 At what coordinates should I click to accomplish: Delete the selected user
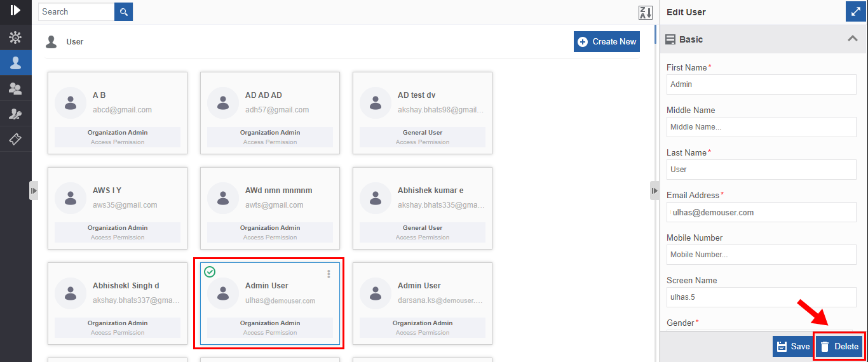pyautogui.click(x=839, y=346)
